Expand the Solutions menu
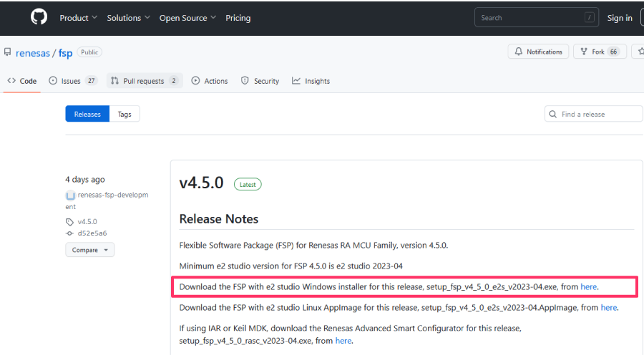The image size is (644, 358). pos(129,18)
